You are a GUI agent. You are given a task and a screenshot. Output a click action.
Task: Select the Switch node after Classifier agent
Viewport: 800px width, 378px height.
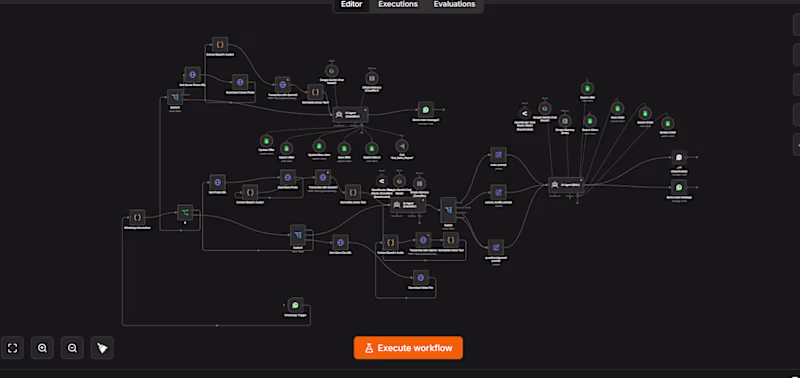(x=448, y=210)
